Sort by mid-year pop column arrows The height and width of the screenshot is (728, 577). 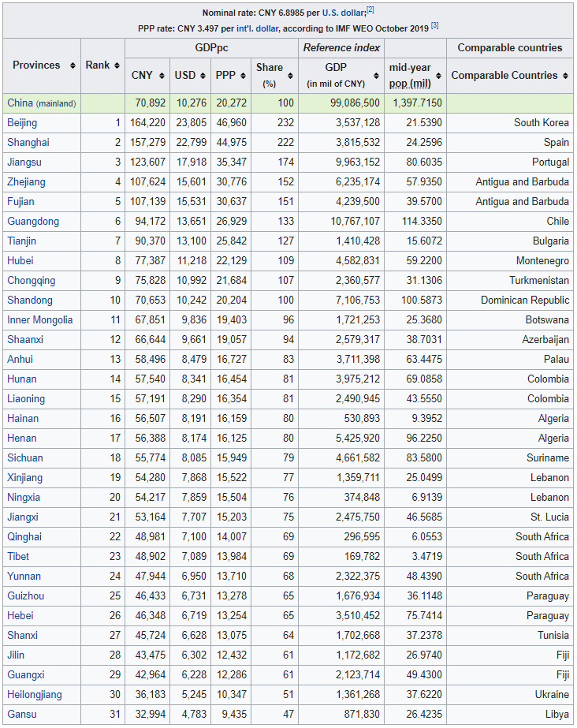tap(438, 76)
